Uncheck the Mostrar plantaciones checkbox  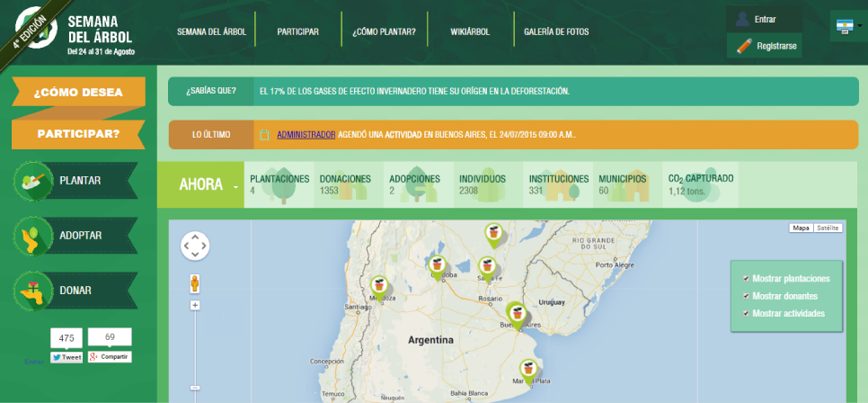pos(746,279)
